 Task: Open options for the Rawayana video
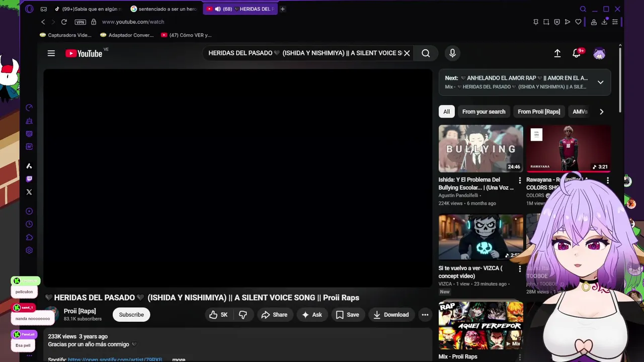608,180
